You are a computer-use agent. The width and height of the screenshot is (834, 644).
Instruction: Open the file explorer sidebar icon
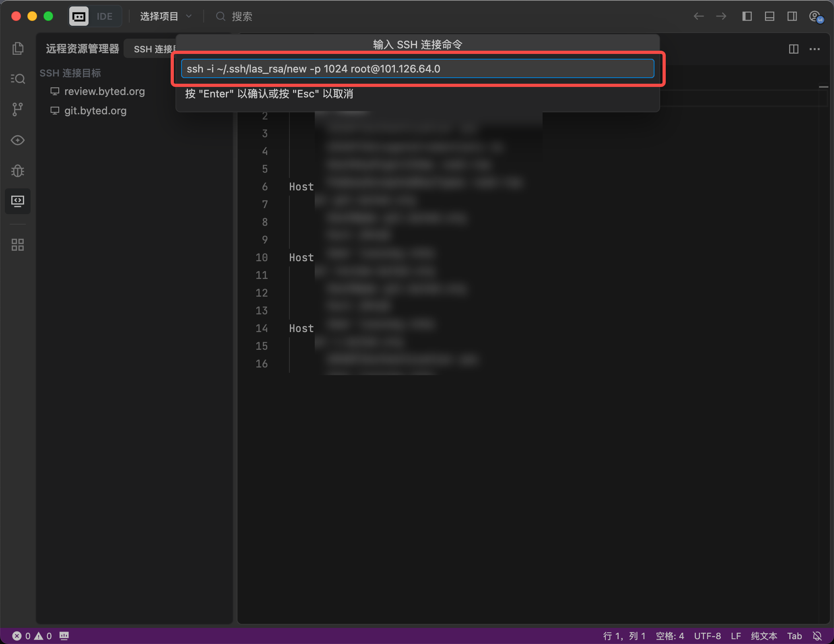point(18,48)
